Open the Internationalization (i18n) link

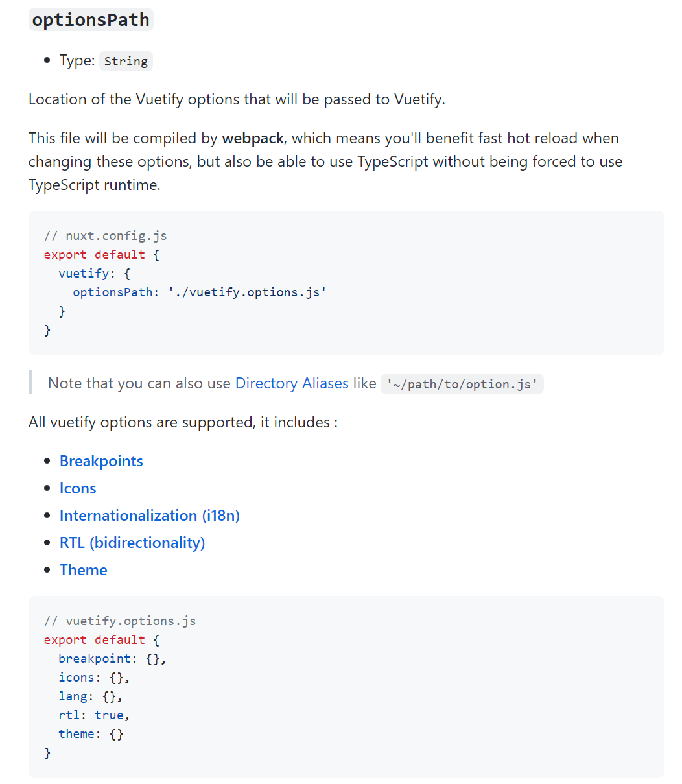pos(150,516)
